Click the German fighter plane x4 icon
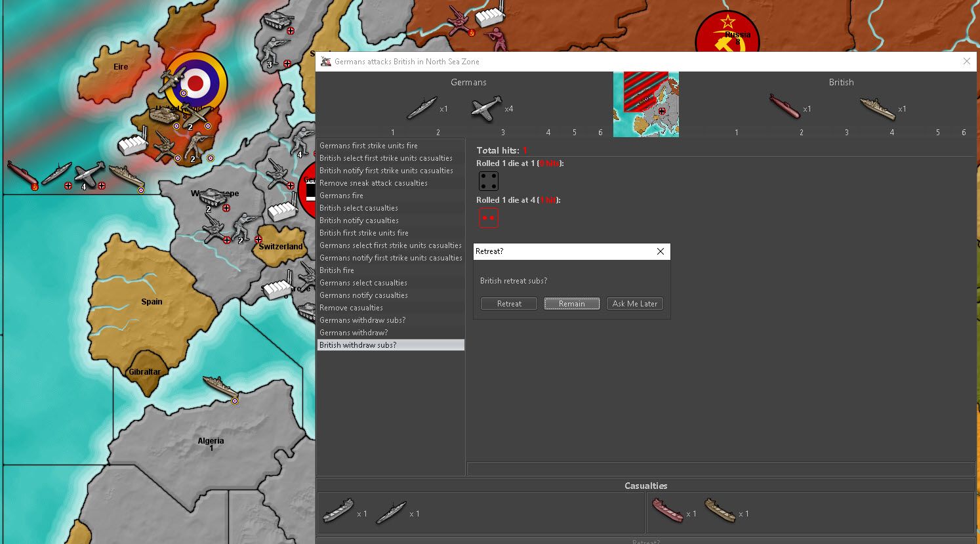 click(x=486, y=108)
